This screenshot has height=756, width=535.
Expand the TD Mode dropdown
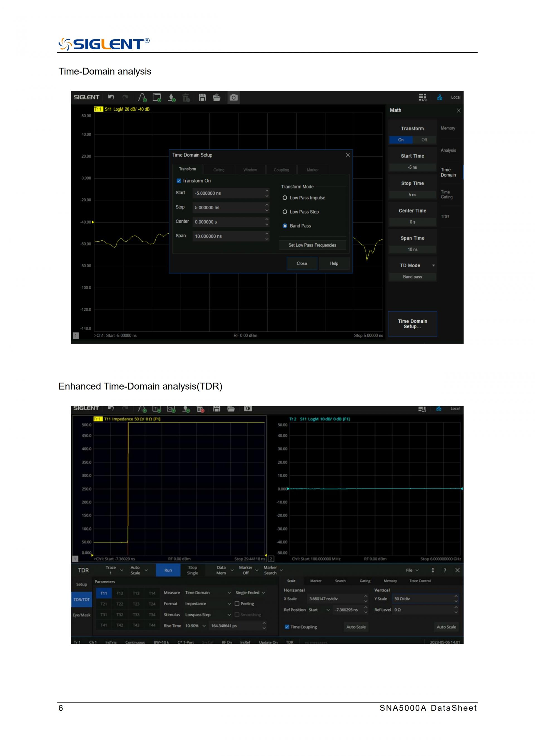click(433, 265)
